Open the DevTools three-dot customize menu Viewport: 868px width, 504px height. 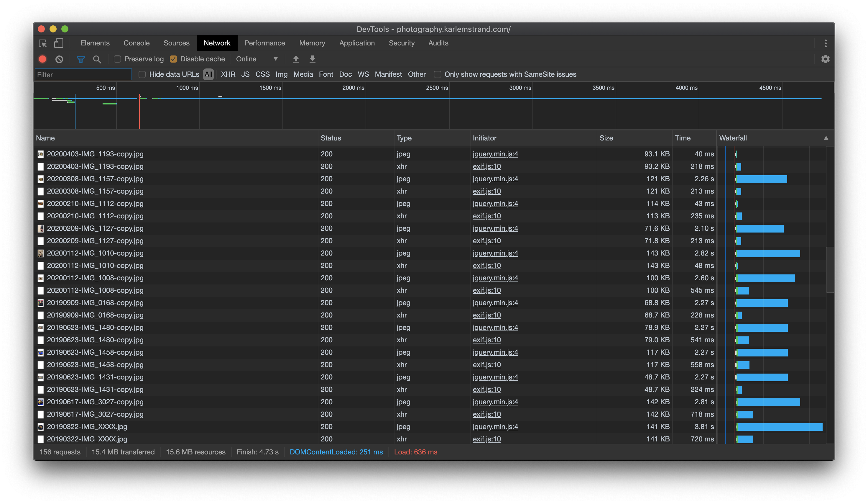click(825, 43)
